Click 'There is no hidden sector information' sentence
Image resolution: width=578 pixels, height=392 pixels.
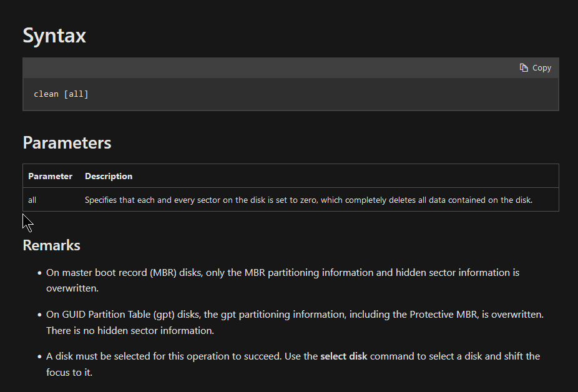[130, 330]
